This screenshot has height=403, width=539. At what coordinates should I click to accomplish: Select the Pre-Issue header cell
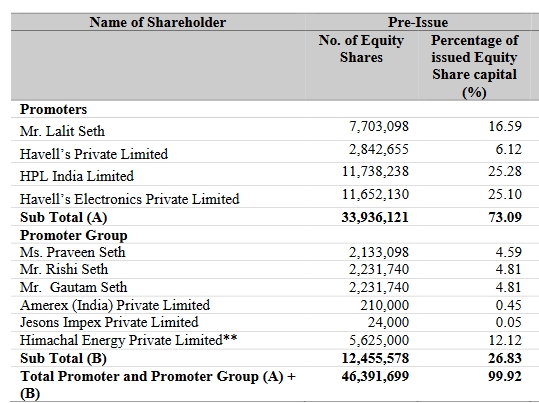click(x=418, y=22)
